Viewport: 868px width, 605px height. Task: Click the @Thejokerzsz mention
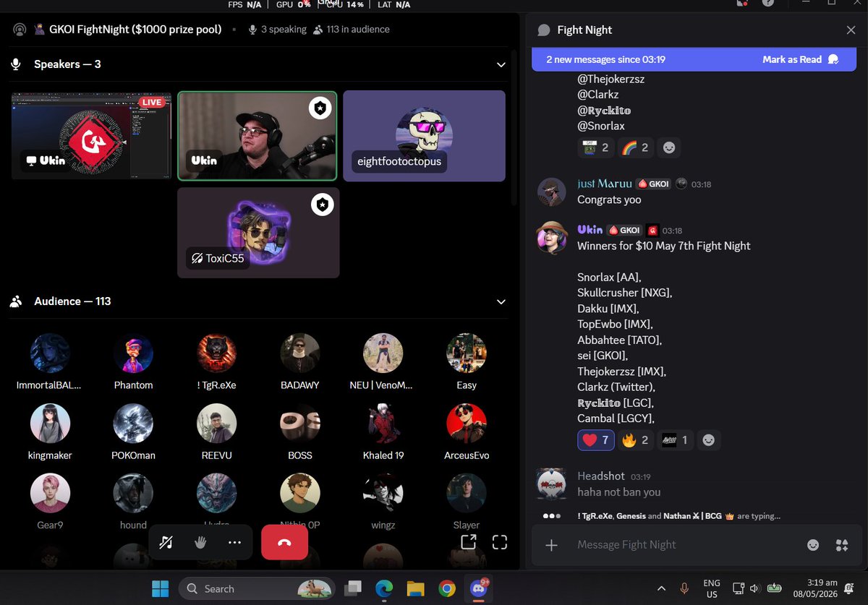pos(610,79)
